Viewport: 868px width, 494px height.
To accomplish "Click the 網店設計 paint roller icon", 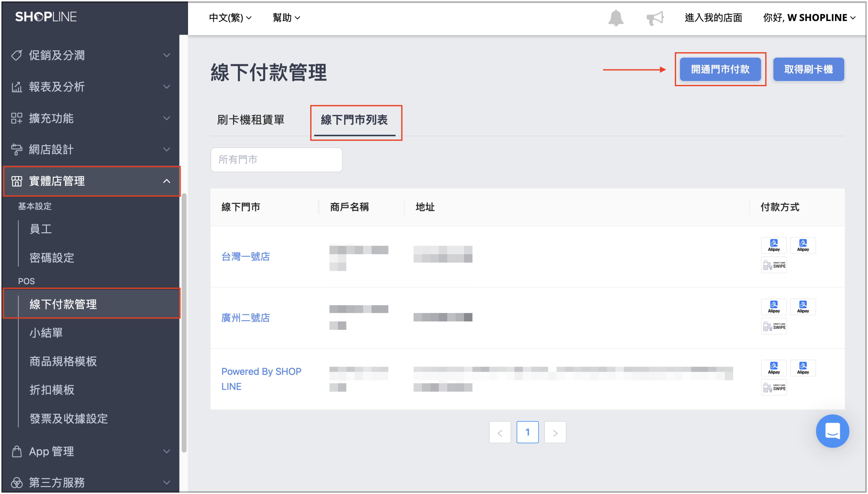I will point(17,149).
